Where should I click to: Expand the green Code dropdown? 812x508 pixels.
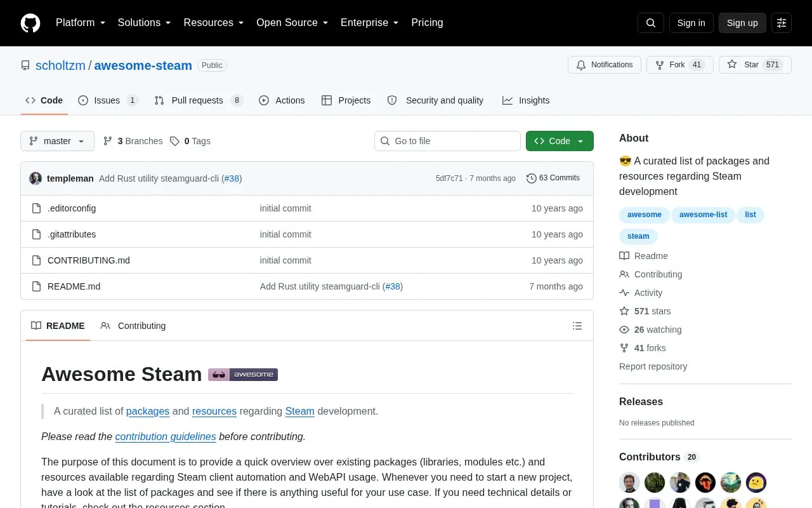560,141
